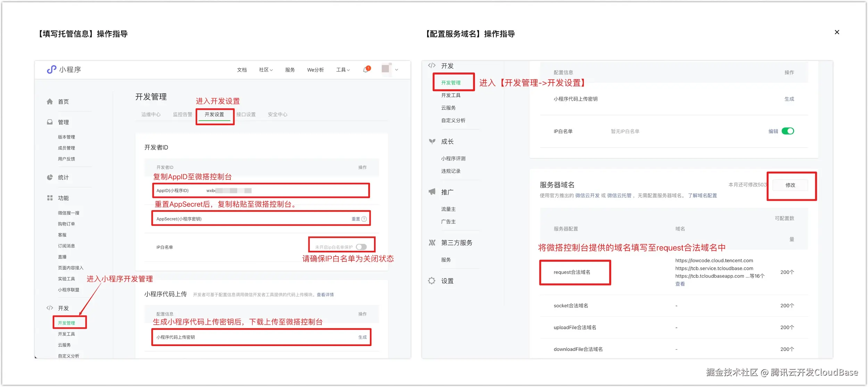Expand the 工具 dropdown menu

343,70
